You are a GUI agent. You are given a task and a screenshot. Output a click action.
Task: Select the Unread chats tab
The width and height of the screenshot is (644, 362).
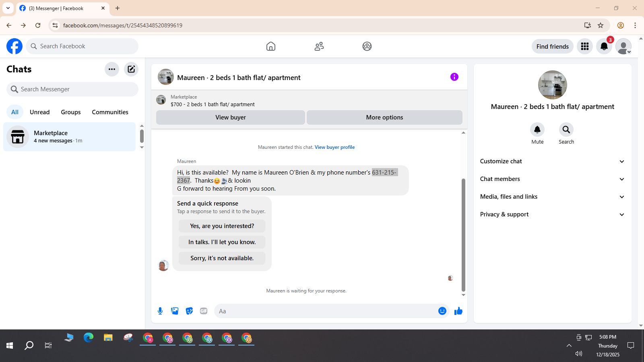tap(40, 112)
